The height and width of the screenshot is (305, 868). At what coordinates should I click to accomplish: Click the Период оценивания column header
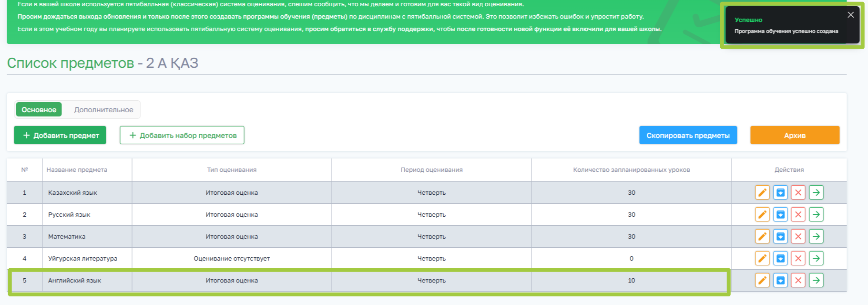point(431,169)
